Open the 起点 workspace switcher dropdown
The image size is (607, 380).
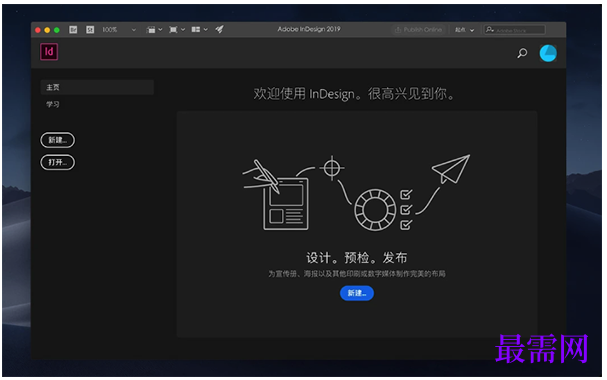click(464, 30)
